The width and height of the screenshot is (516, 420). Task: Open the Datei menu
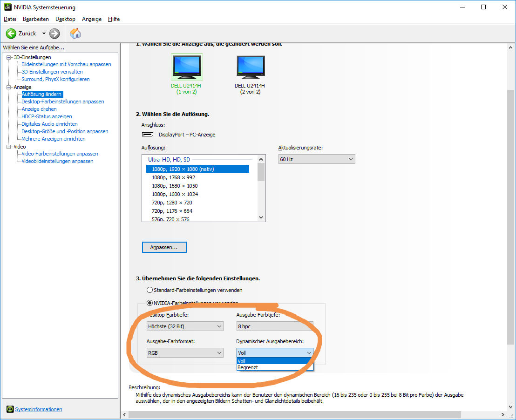pos(10,19)
